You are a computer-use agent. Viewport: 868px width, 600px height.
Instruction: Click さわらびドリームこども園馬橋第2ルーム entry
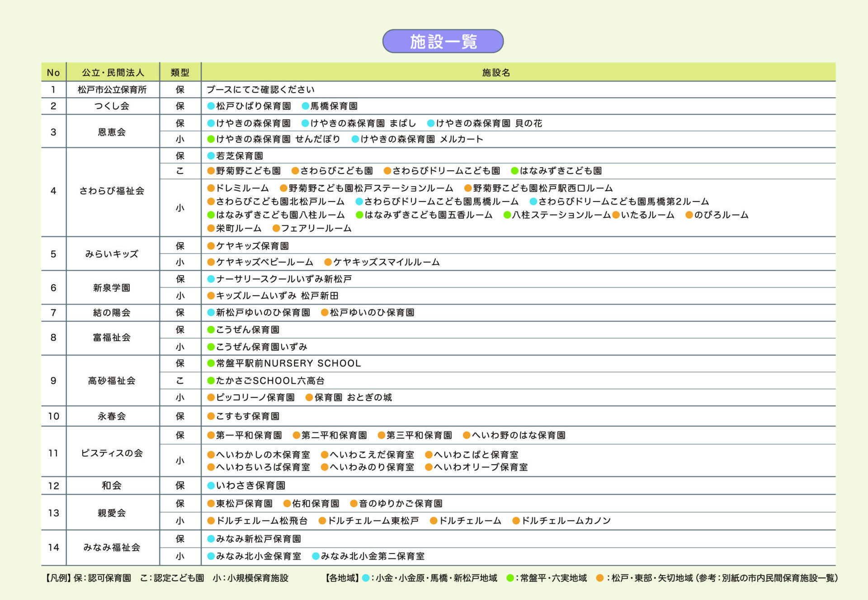(623, 201)
